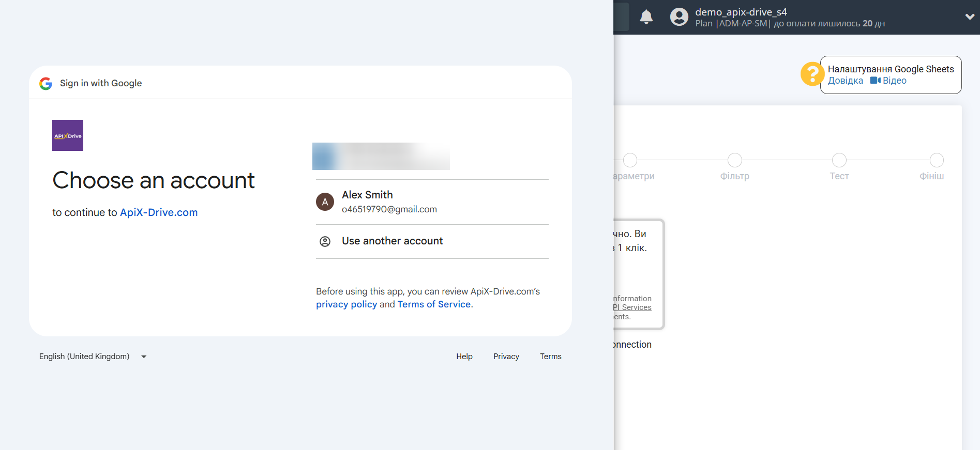The image size is (980, 450).
Task: Click the 'Налаштування Google Sheets' heading
Action: click(891, 69)
